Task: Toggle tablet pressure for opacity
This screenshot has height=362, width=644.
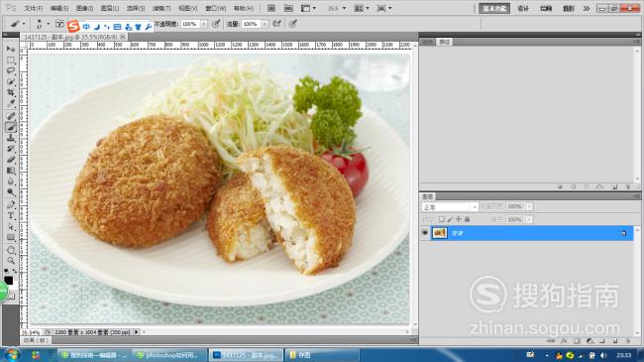Action: [216, 24]
